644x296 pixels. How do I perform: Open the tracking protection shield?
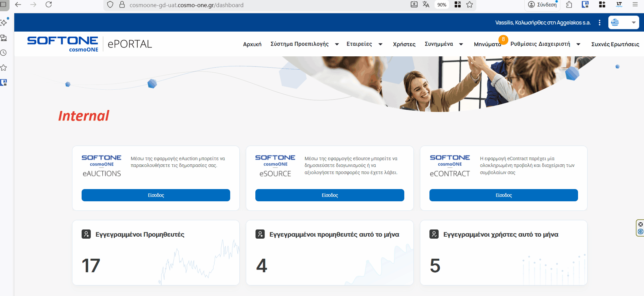pos(110,5)
